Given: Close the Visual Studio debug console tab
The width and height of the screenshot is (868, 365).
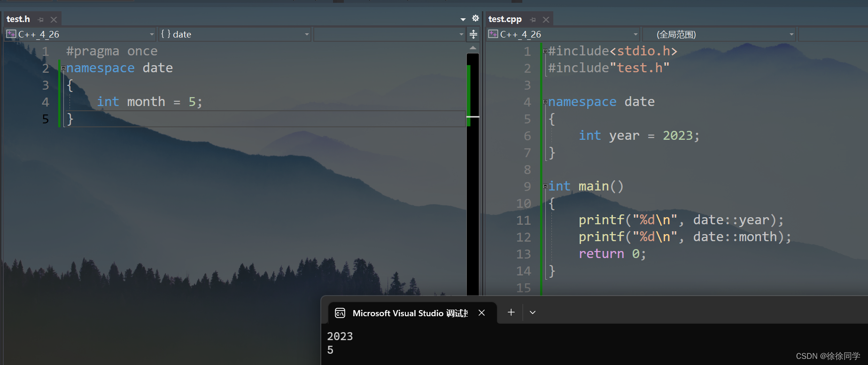Looking at the screenshot, I should coord(481,313).
